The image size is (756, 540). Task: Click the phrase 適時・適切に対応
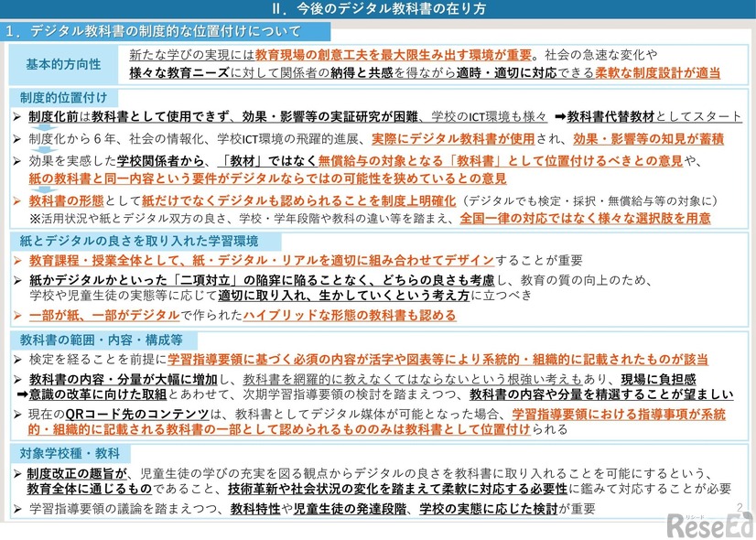pyautogui.click(x=506, y=73)
